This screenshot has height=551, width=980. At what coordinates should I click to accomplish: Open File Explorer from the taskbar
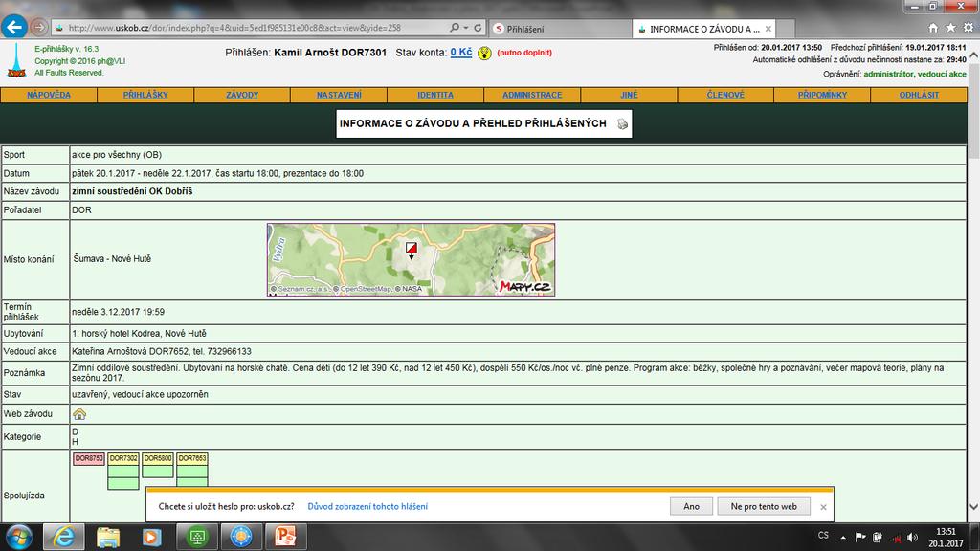(x=108, y=537)
